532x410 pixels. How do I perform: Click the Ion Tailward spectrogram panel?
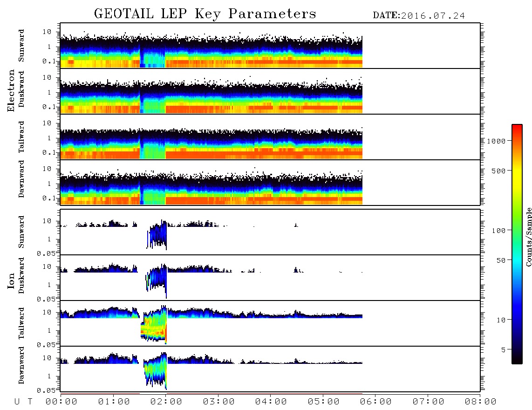click(x=270, y=323)
